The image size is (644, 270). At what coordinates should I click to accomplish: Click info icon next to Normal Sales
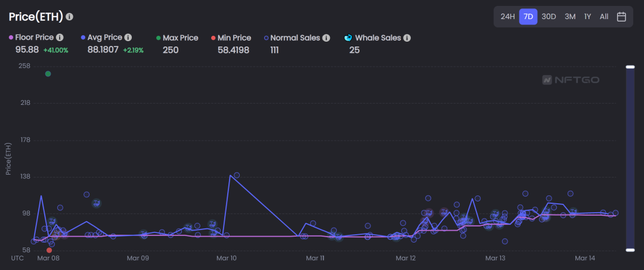(x=326, y=38)
